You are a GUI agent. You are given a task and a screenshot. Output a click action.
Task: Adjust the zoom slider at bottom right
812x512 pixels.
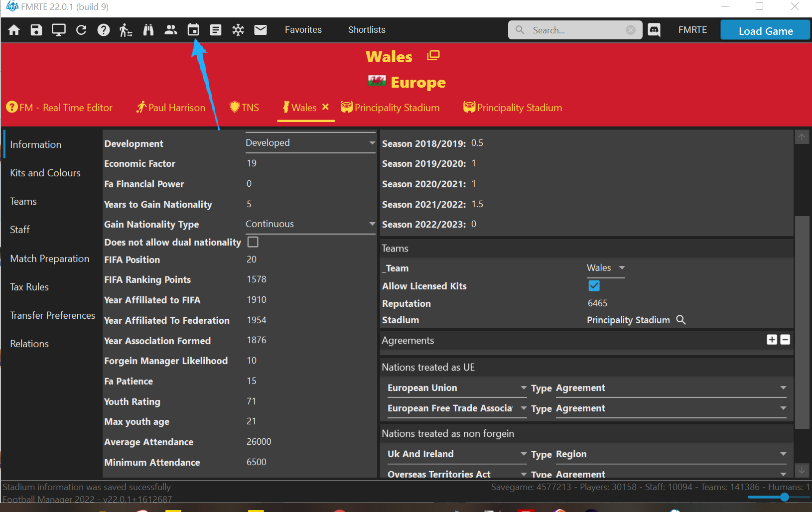click(785, 497)
